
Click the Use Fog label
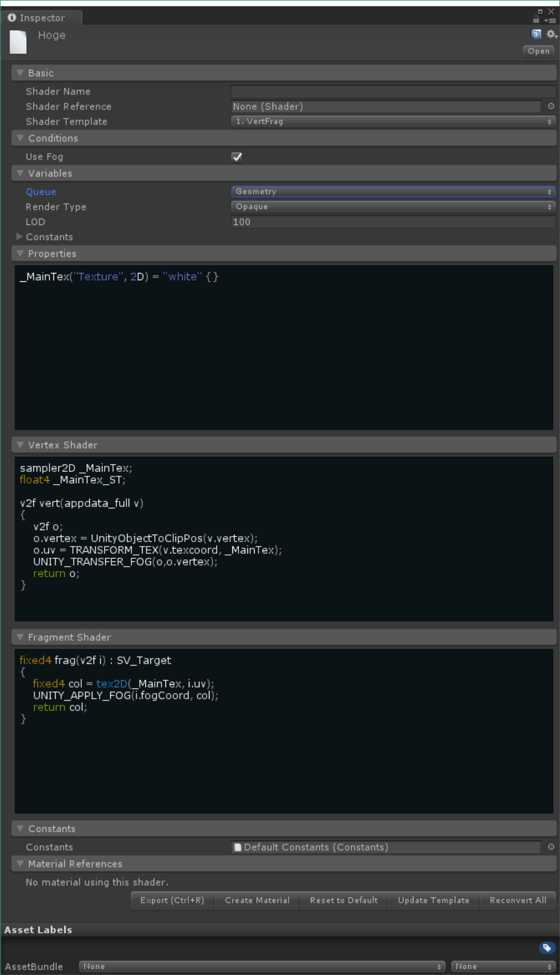pyautogui.click(x=44, y=157)
